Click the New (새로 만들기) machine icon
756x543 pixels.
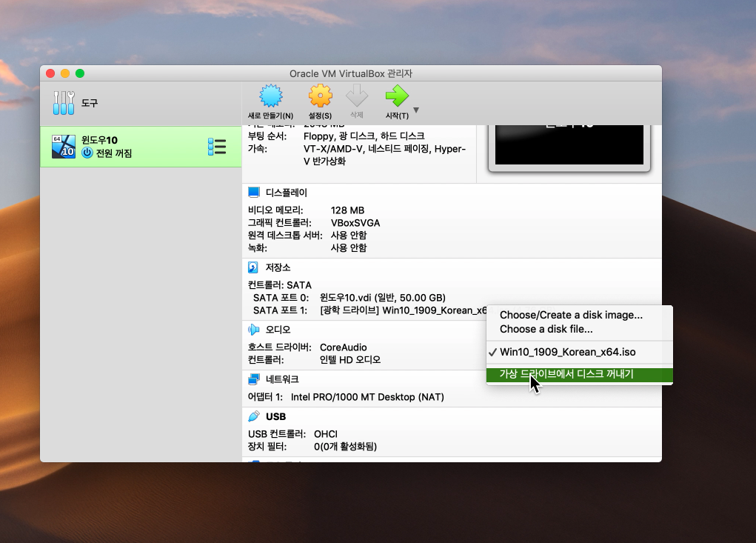pyautogui.click(x=270, y=96)
